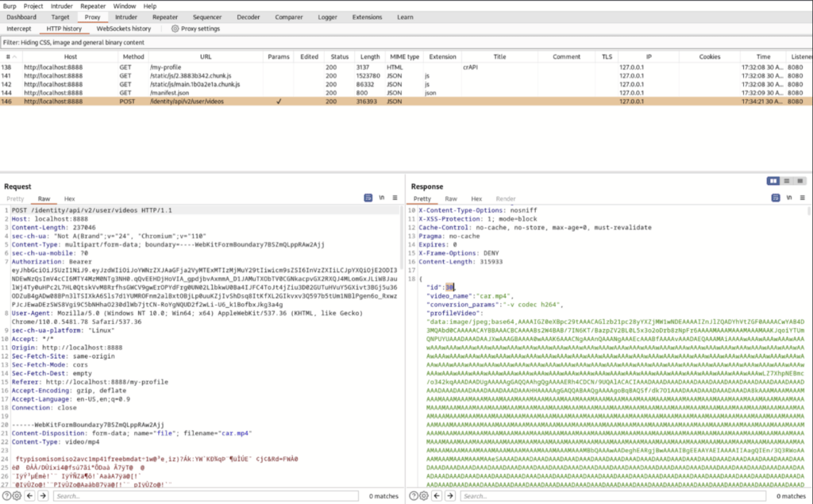Select the Raw tab in the Request editor
813x504 pixels.
pyautogui.click(x=44, y=198)
